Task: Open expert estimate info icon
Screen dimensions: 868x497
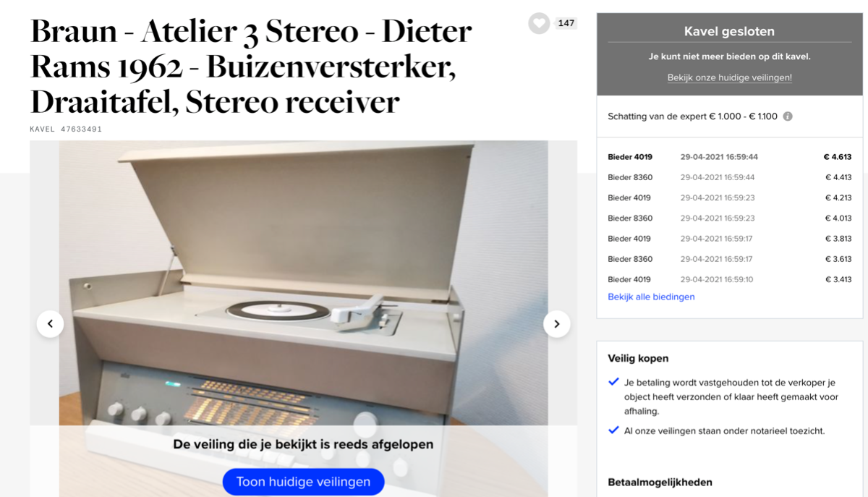Action: 788,116
